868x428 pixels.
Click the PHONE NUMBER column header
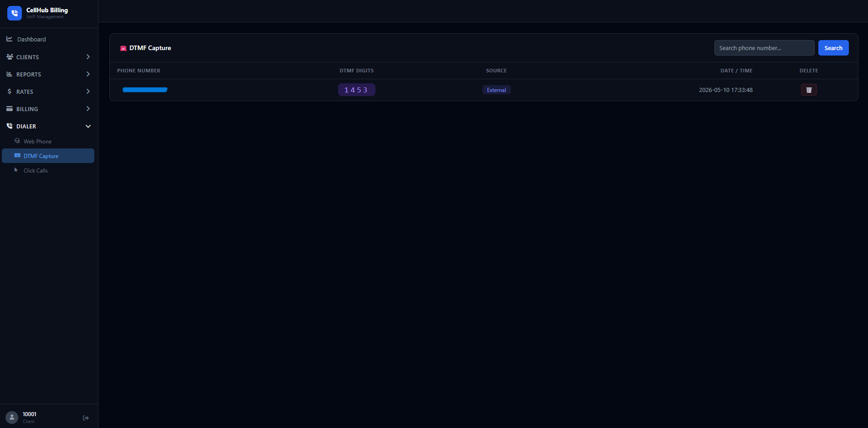click(139, 71)
